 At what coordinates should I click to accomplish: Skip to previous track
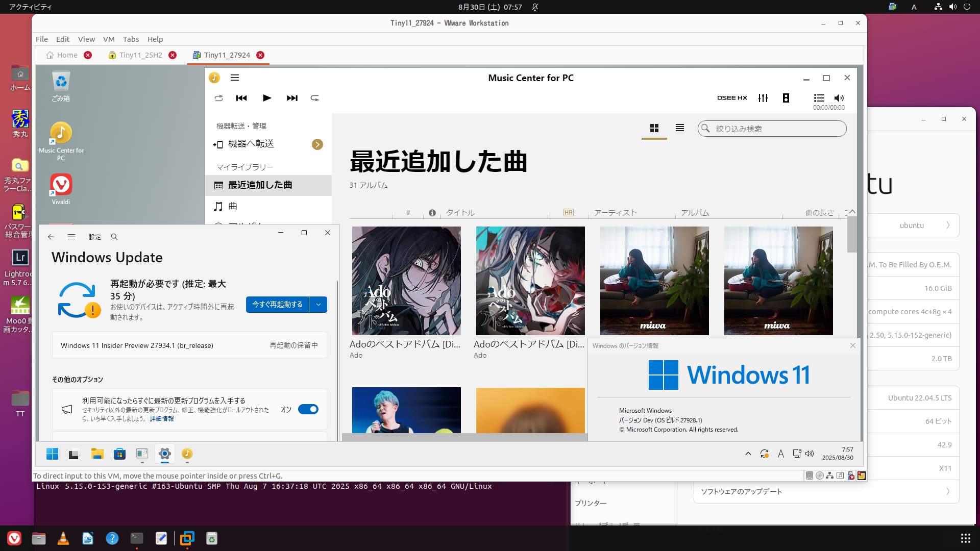point(241,98)
